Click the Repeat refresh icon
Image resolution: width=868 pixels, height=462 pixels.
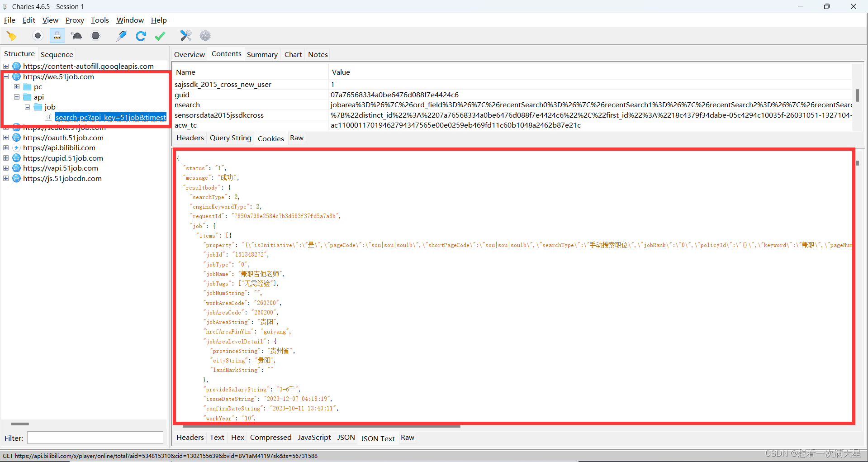(141, 36)
